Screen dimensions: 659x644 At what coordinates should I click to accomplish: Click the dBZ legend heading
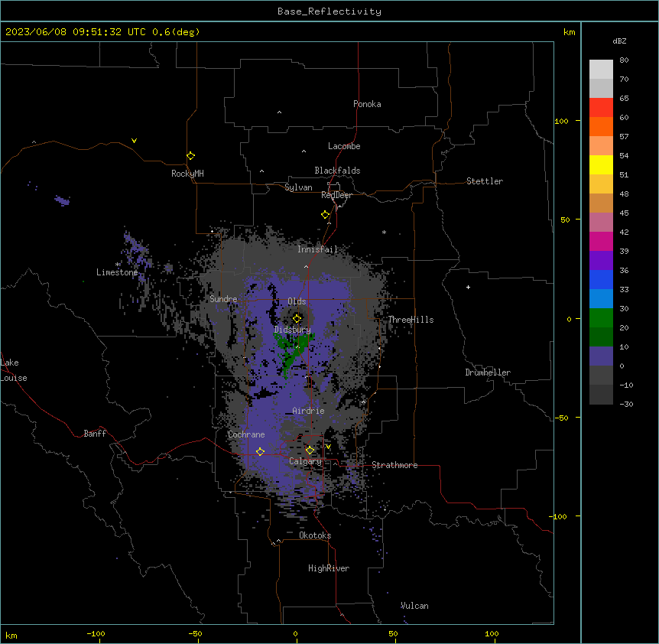click(x=619, y=41)
